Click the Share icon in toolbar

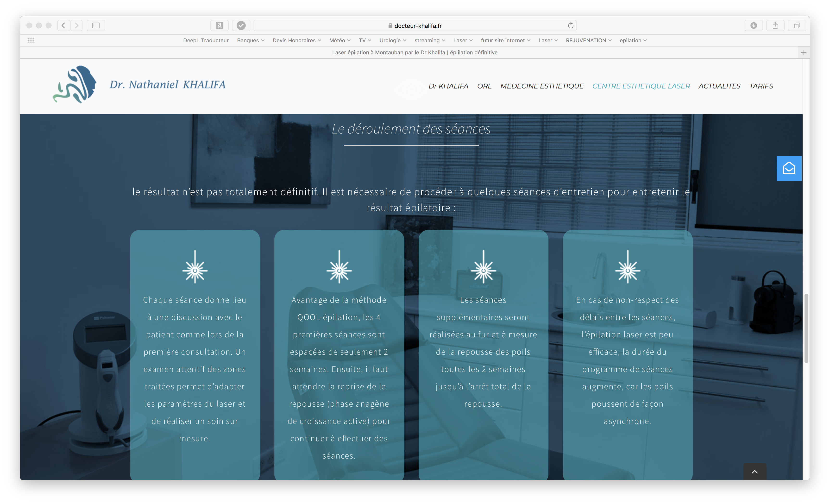tap(775, 25)
